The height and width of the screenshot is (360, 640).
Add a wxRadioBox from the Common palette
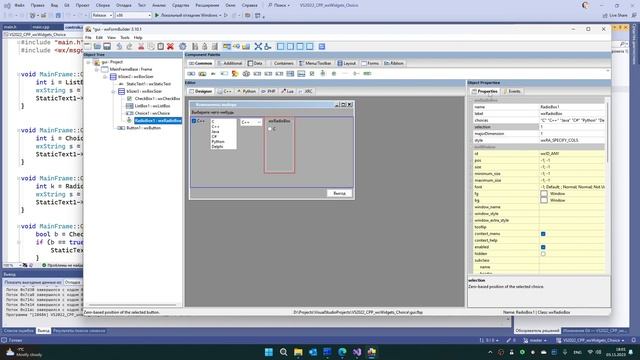point(323,74)
